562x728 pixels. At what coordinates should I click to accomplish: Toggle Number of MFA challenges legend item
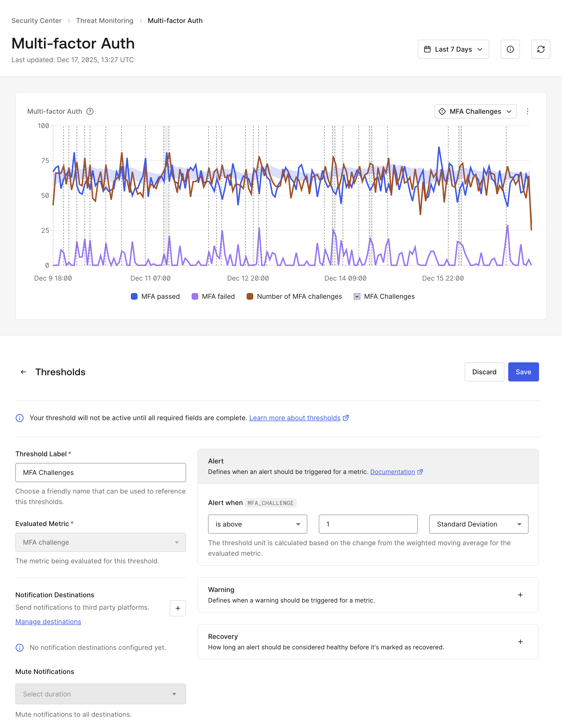coord(294,296)
